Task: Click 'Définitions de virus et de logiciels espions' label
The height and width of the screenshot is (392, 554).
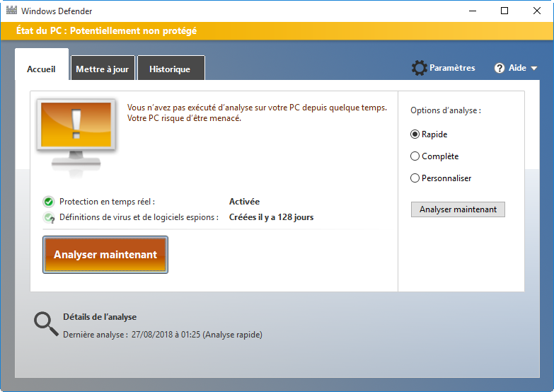Action: pyautogui.click(x=139, y=217)
